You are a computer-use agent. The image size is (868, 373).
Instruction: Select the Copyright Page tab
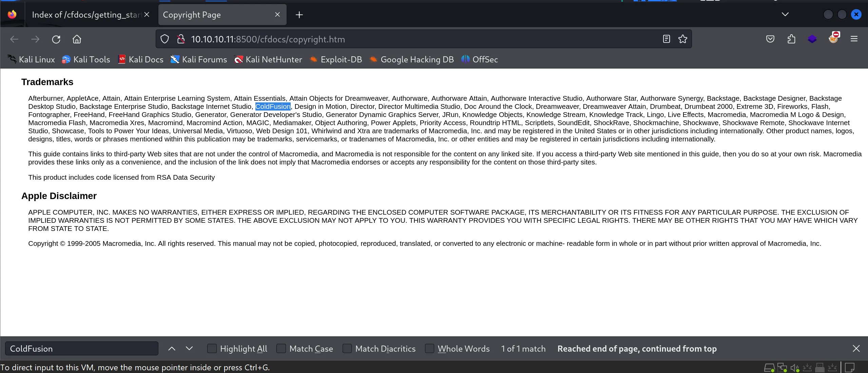pyautogui.click(x=217, y=15)
